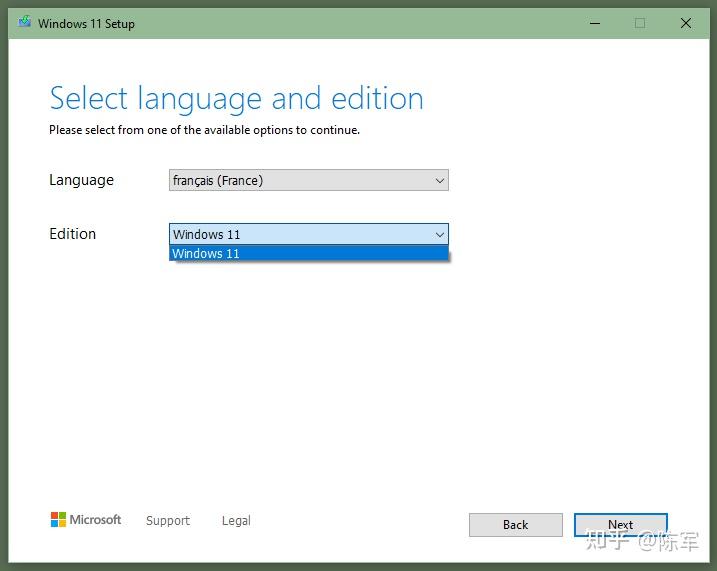Click the Next button
This screenshot has width=717, height=571.
point(621,524)
